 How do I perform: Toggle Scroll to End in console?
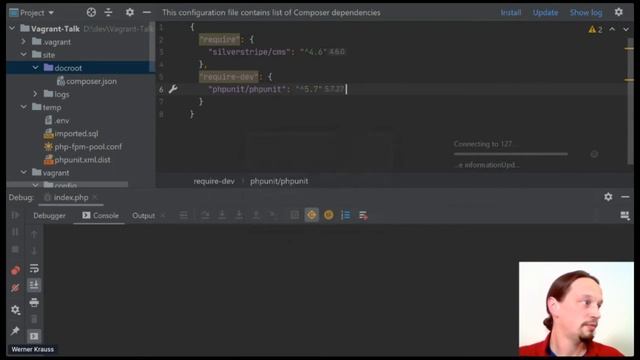[34, 285]
